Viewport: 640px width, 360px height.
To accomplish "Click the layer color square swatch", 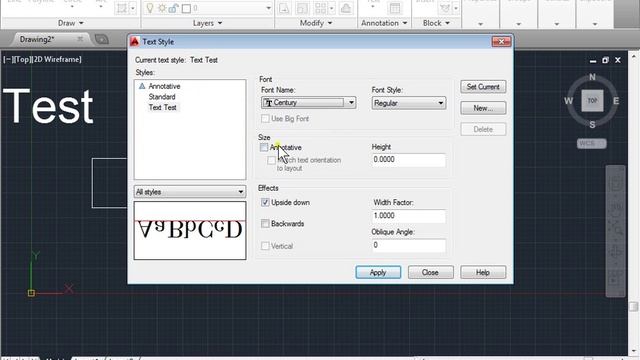I will point(186,8).
